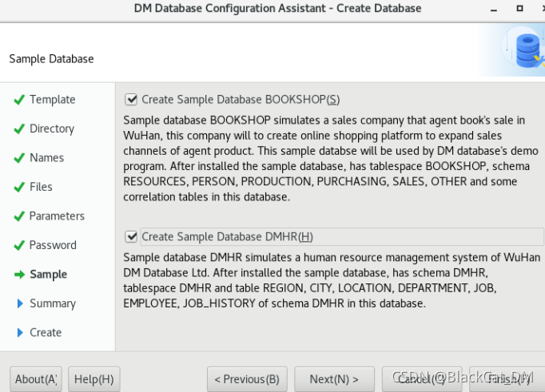Select the current Sample step
Viewport: 545px width, 392px height.
coord(48,275)
